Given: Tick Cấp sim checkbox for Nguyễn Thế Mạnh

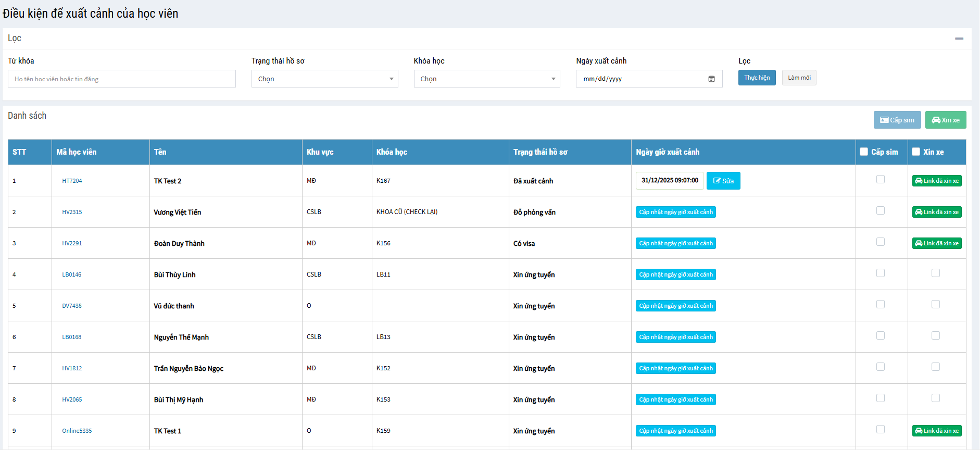Looking at the screenshot, I should [881, 335].
